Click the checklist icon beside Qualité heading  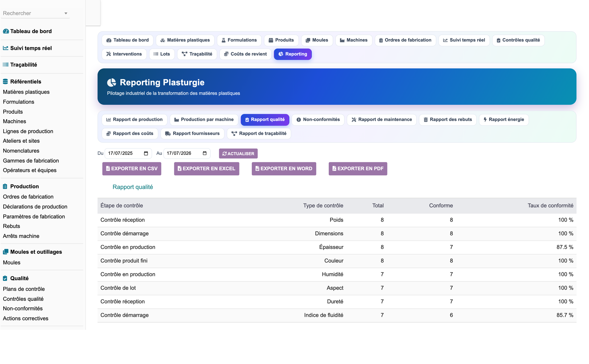[5, 278]
